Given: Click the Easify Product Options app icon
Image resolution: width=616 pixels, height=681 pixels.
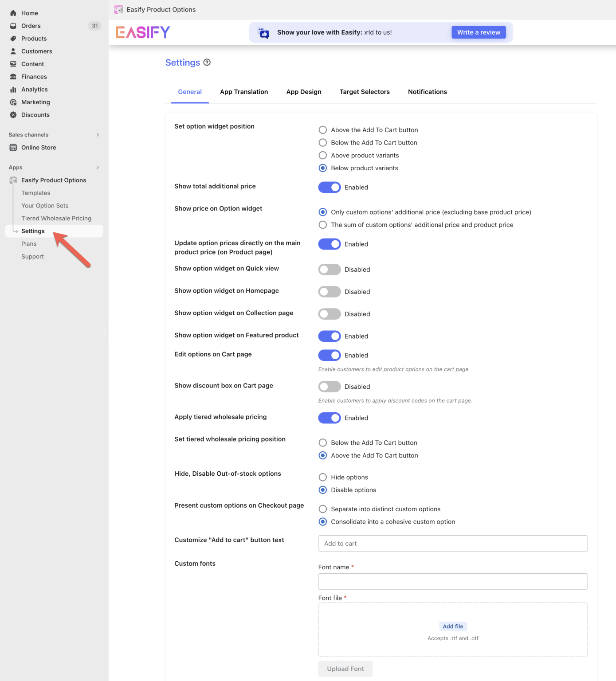Looking at the screenshot, I should (13, 180).
